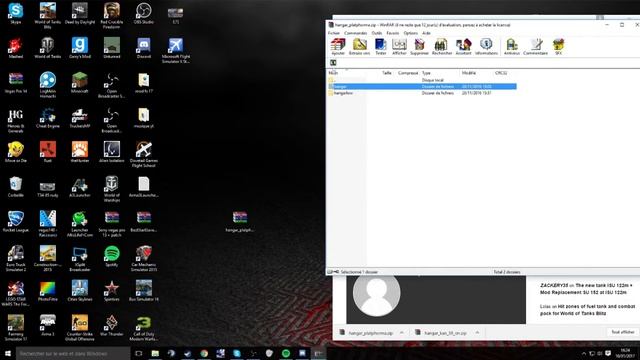
Task: Open the Aide menu
Action: pos(426,33)
